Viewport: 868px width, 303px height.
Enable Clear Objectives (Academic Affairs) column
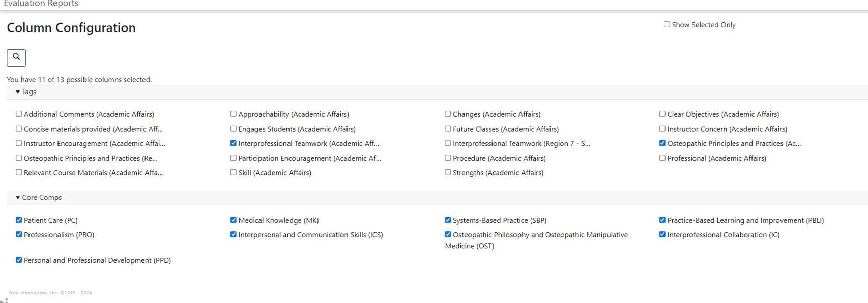click(662, 114)
